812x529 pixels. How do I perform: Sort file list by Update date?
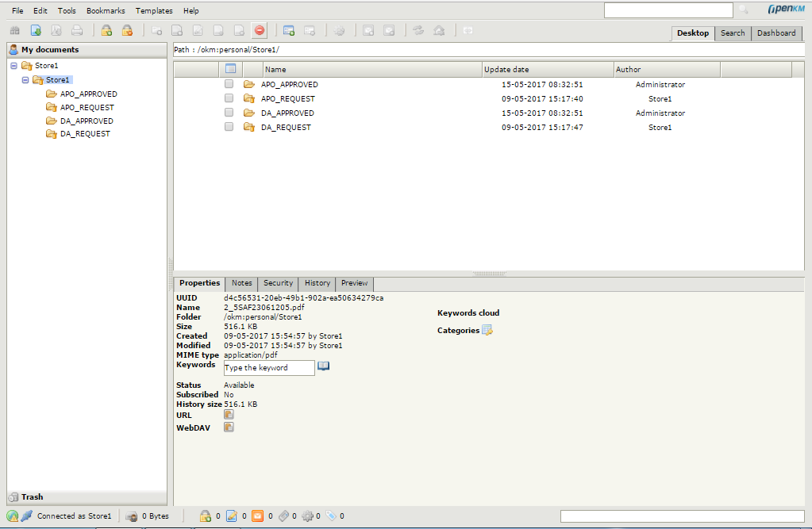(506, 70)
